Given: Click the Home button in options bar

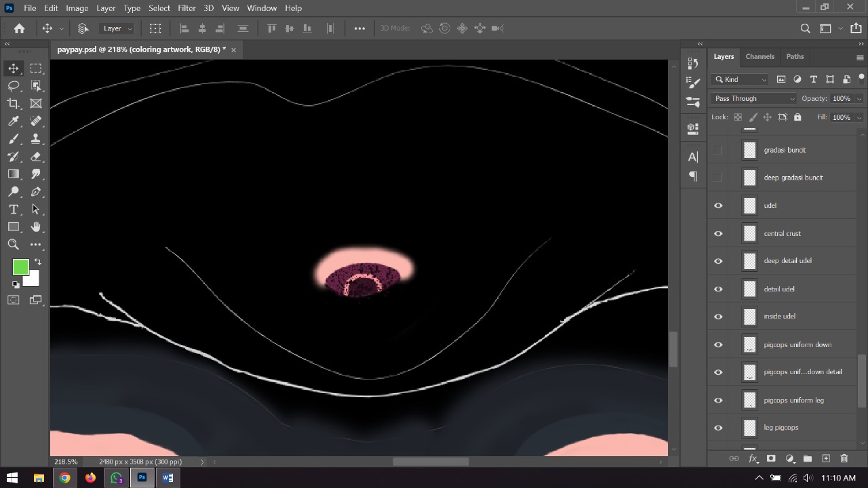Looking at the screenshot, I should pyautogui.click(x=19, y=28).
